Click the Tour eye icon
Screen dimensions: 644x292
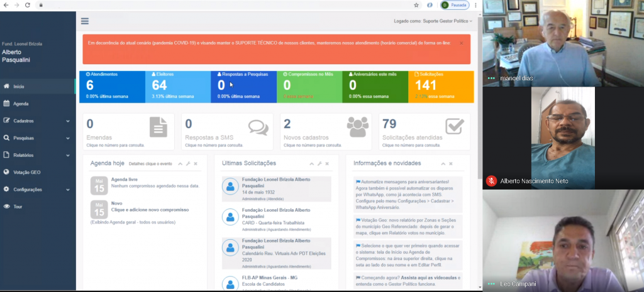[7, 207]
